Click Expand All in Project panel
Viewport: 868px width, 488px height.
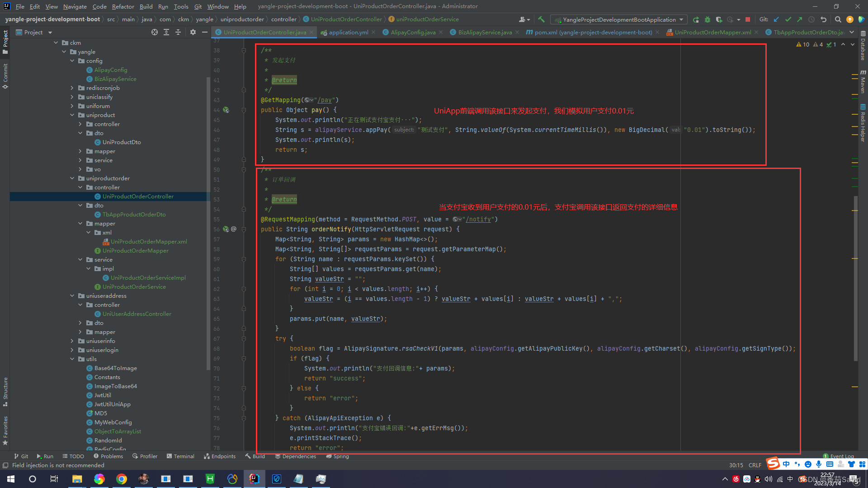tap(166, 32)
